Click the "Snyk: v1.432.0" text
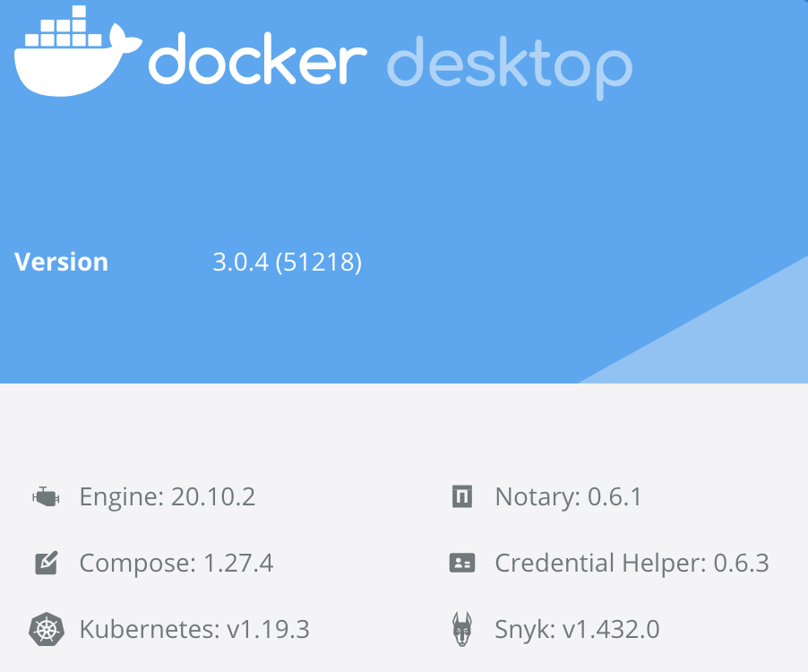Image resolution: width=808 pixels, height=672 pixels. click(577, 629)
